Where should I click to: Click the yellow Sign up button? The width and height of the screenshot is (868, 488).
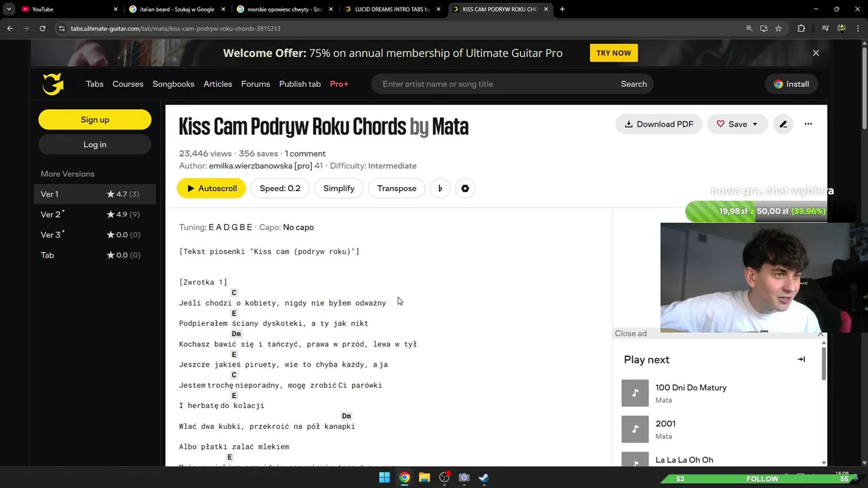coord(95,119)
